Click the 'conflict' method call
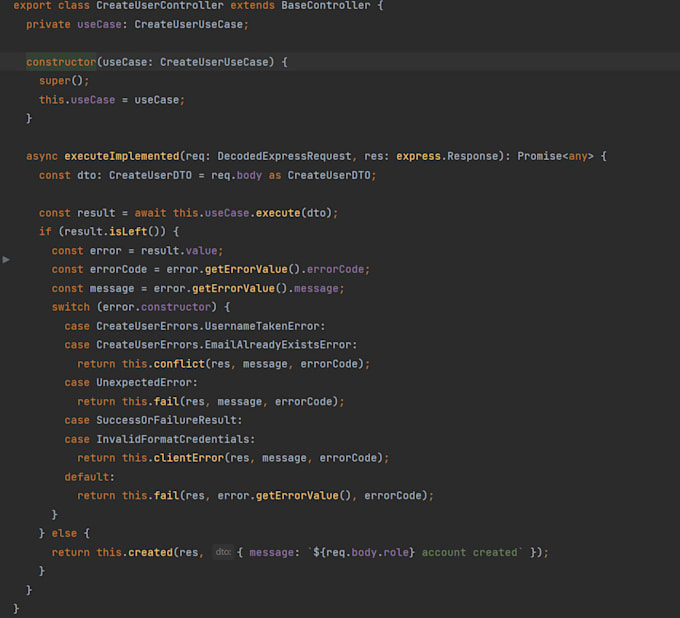The height and width of the screenshot is (618, 680). (179, 364)
